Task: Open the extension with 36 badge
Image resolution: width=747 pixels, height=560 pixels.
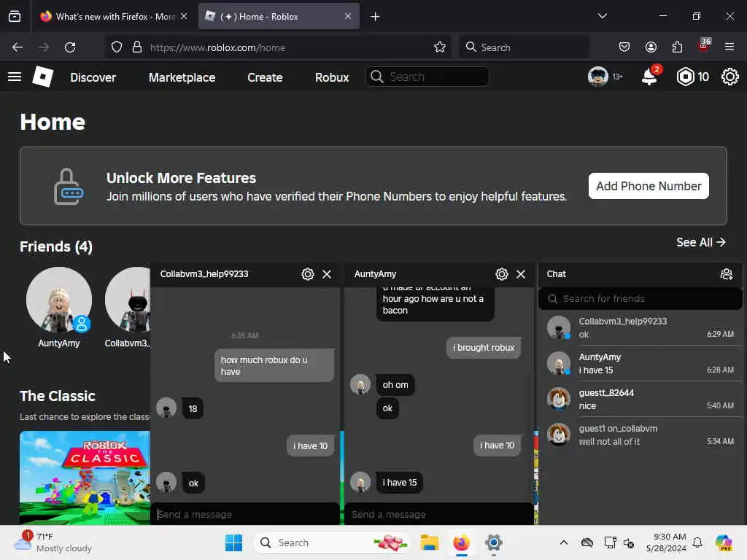Action: tap(704, 46)
